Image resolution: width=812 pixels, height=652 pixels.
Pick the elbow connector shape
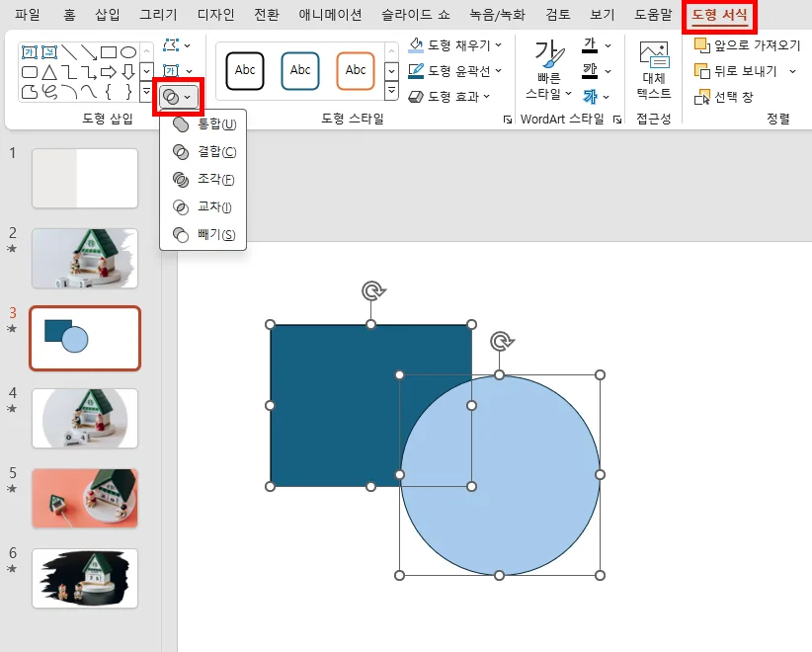point(69,72)
